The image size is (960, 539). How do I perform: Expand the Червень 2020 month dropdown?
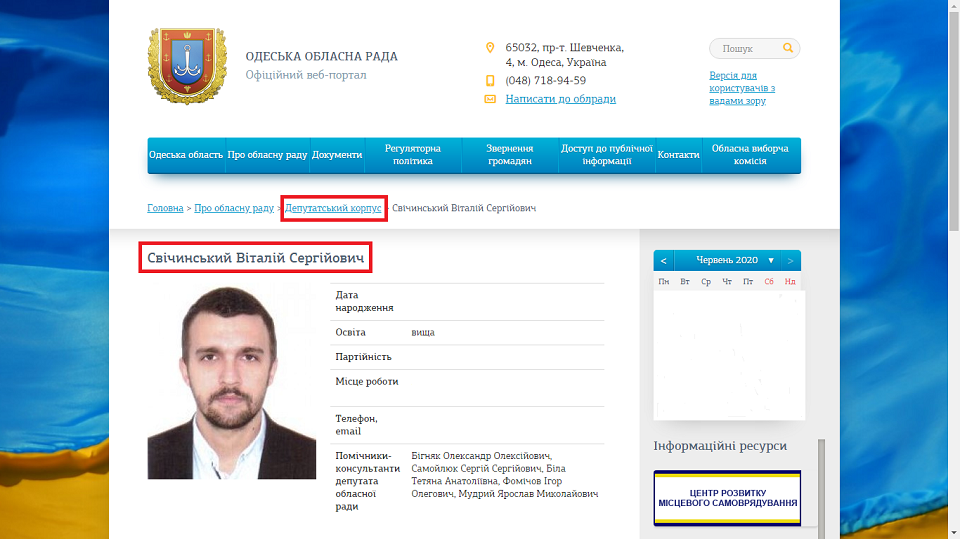(x=770, y=261)
